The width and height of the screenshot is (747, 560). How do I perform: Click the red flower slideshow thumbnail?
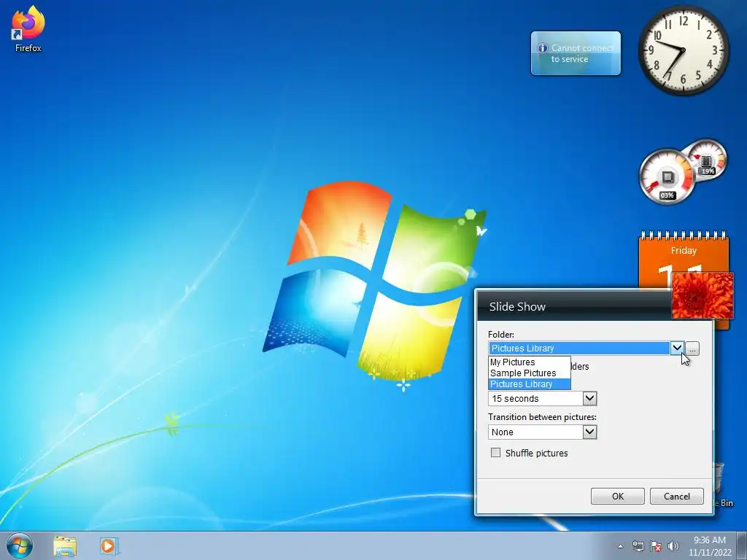703,295
